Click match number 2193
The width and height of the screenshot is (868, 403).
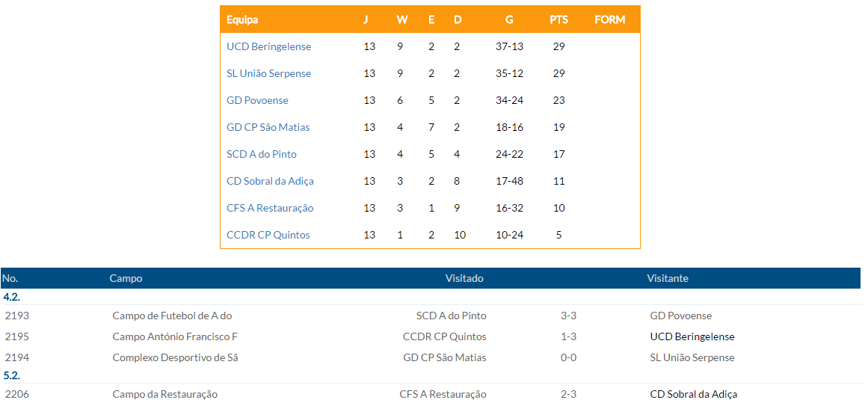(x=16, y=316)
